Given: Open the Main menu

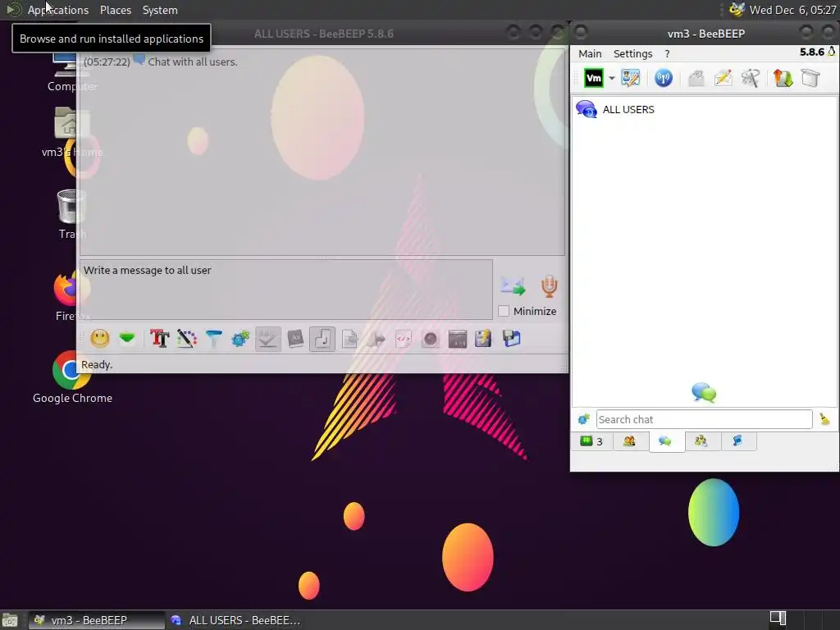Looking at the screenshot, I should tap(590, 53).
